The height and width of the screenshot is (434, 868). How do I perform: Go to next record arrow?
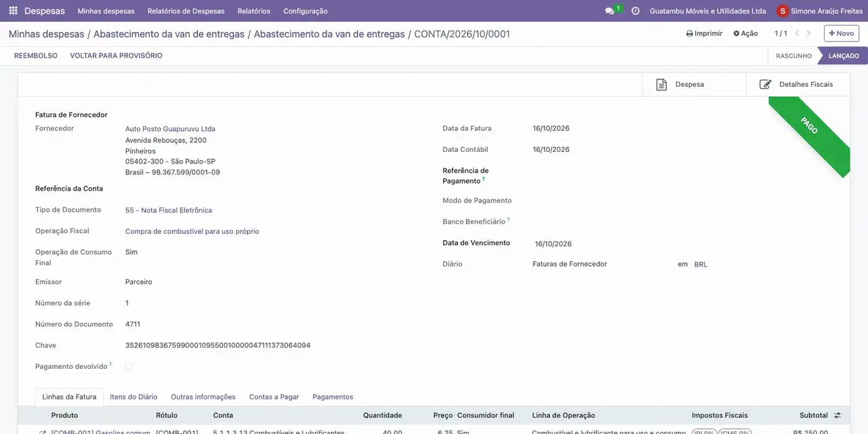808,33
